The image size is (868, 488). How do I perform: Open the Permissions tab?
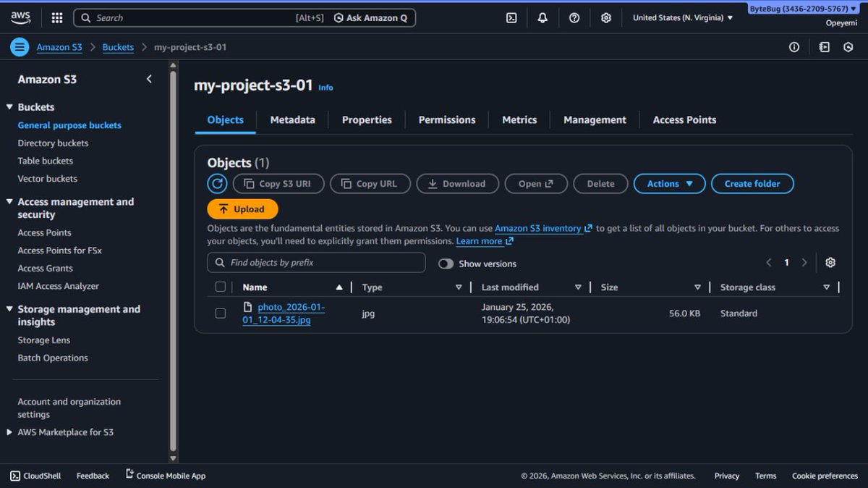447,120
